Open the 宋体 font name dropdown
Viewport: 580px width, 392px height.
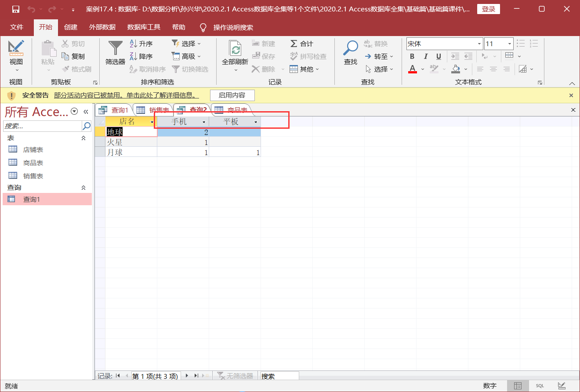pyautogui.click(x=480, y=44)
